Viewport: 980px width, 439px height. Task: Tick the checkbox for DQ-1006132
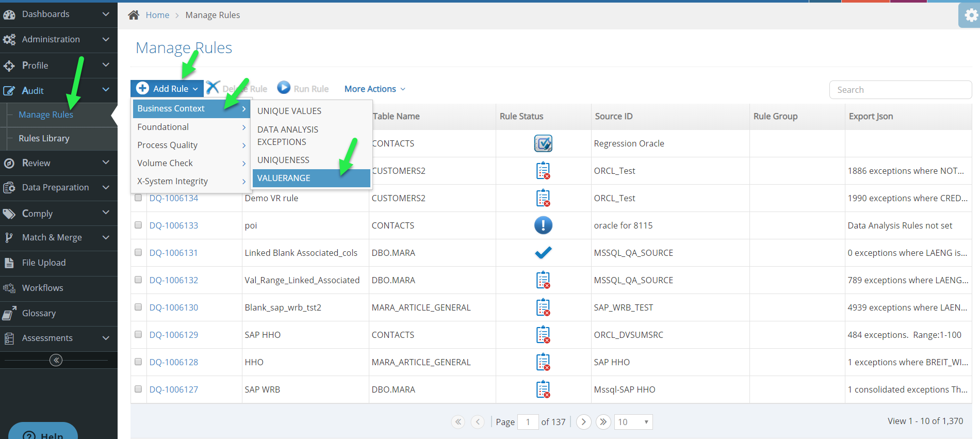[138, 280]
